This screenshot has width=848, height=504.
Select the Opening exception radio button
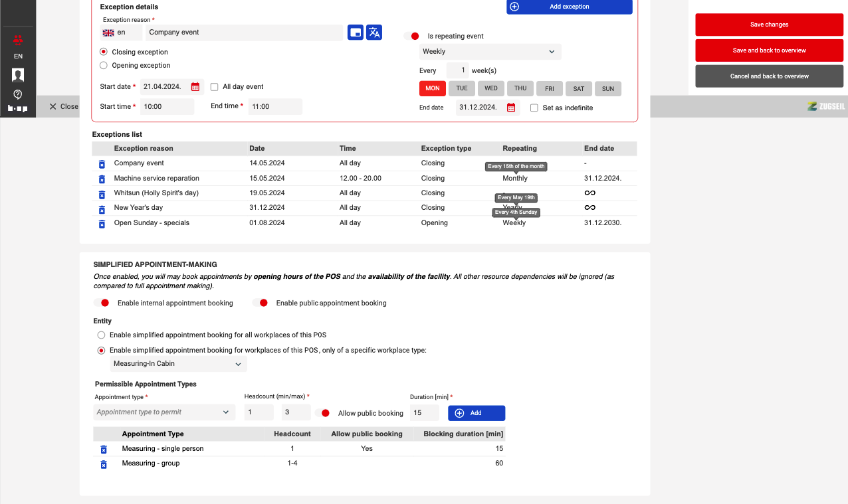point(104,66)
